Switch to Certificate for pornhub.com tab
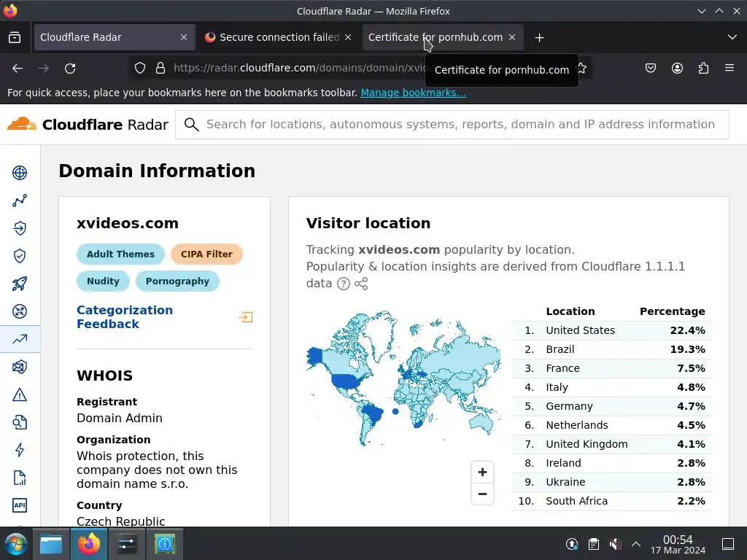The width and height of the screenshot is (747, 560). pyautogui.click(x=443, y=37)
